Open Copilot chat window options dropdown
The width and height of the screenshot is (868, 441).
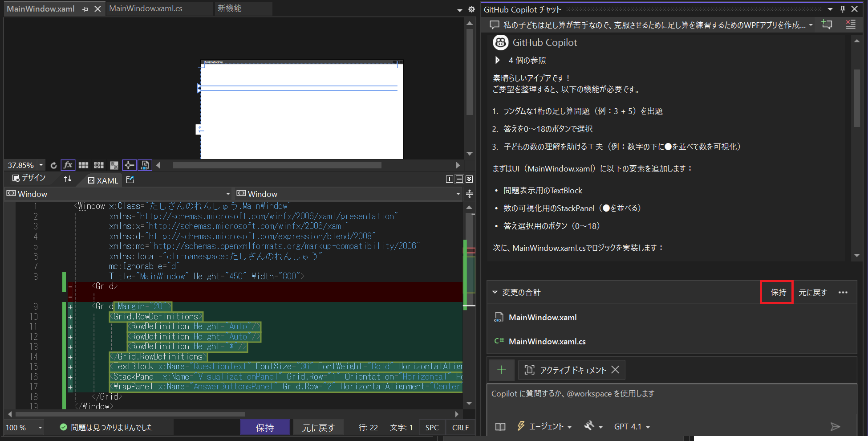coord(830,9)
